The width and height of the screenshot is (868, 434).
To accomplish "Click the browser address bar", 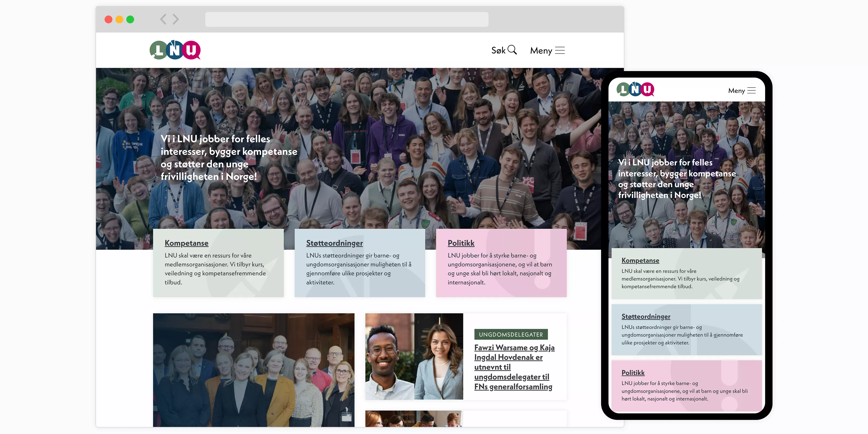I will [346, 19].
